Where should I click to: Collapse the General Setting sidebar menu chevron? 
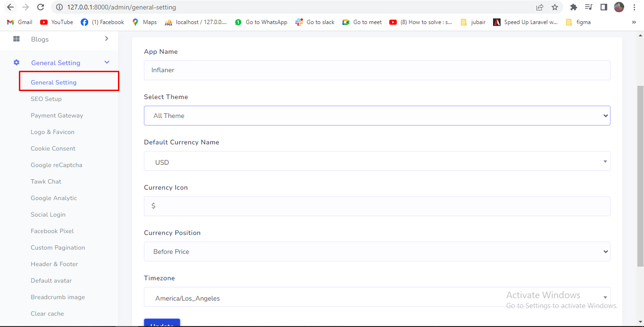tap(107, 62)
